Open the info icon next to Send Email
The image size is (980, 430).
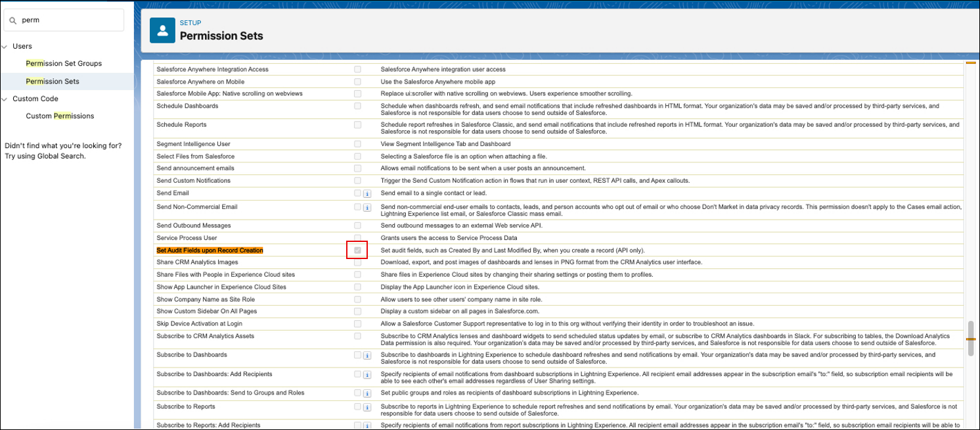point(367,193)
